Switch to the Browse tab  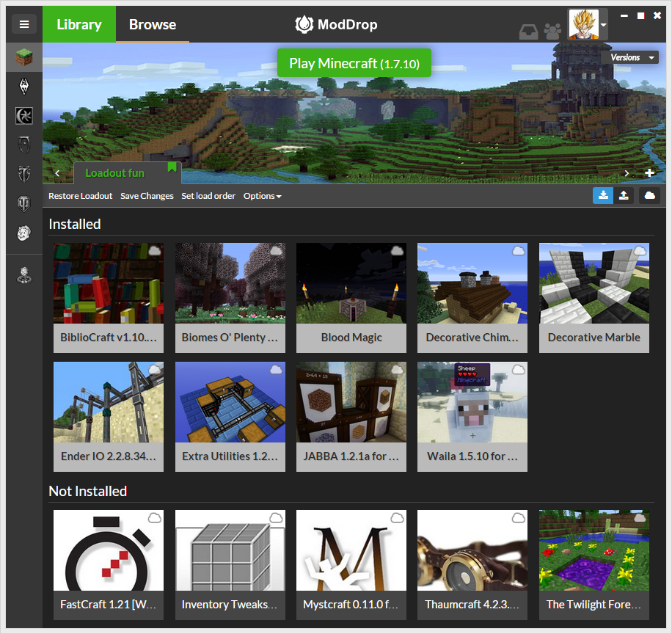point(153,24)
